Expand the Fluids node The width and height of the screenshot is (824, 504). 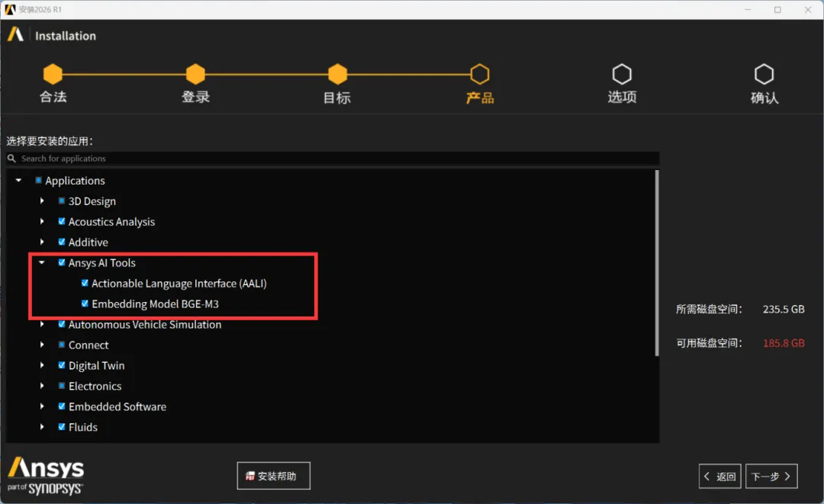pos(42,426)
